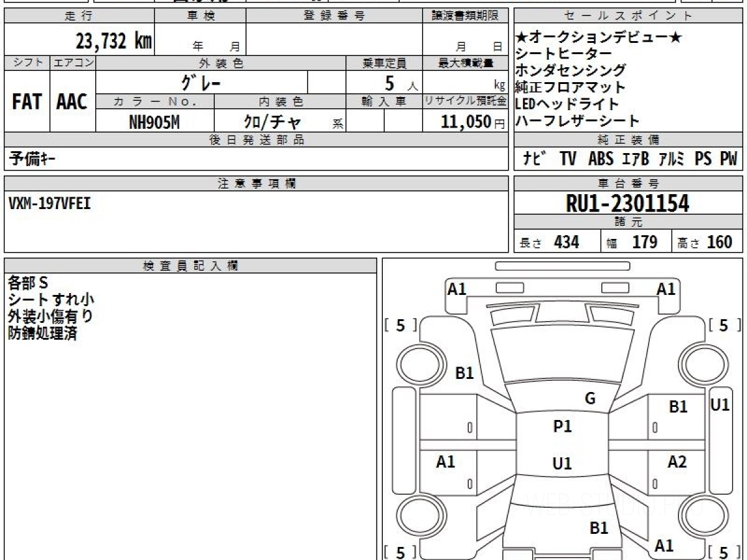The width and height of the screenshot is (747, 560).
Task: Select the LEDヘッドライト line
Action: tap(568, 104)
